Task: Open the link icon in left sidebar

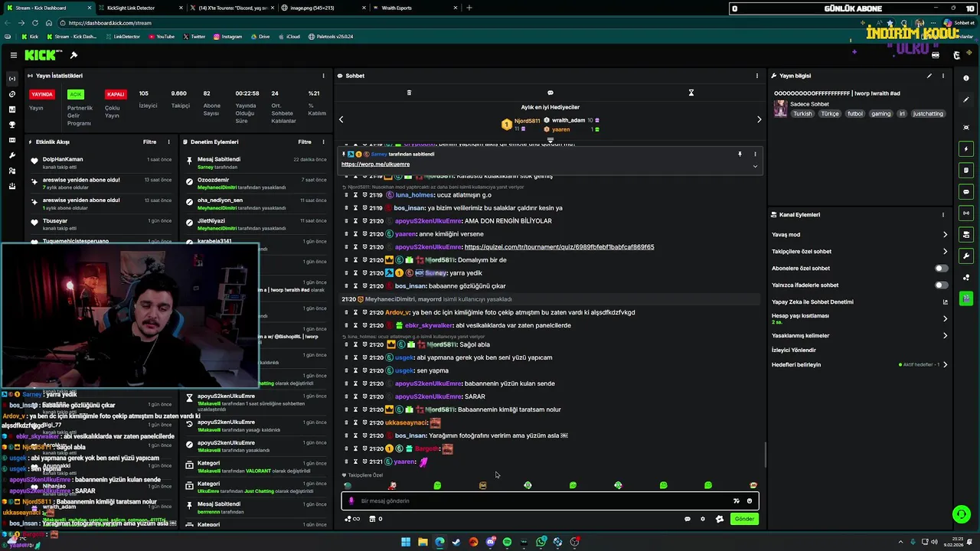Action: [12, 94]
